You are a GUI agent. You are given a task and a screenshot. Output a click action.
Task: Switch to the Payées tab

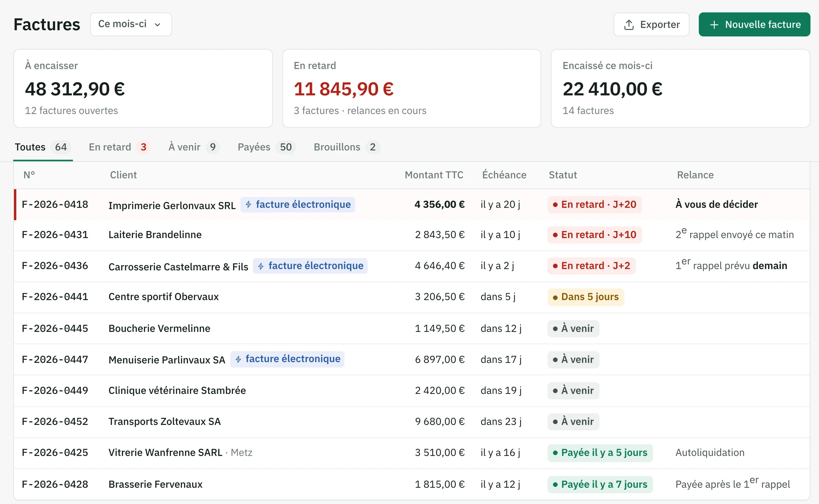pyautogui.click(x=266, y=147)
